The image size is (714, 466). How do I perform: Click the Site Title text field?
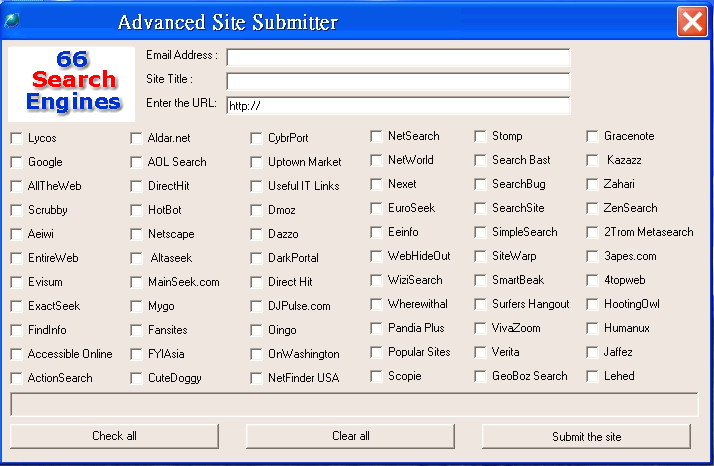tap(398, 81)
